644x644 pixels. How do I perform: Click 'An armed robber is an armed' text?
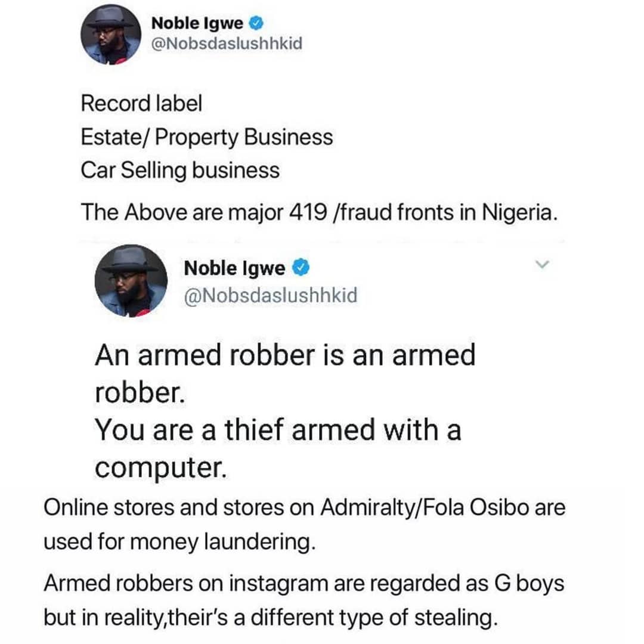tap(285, 355)
